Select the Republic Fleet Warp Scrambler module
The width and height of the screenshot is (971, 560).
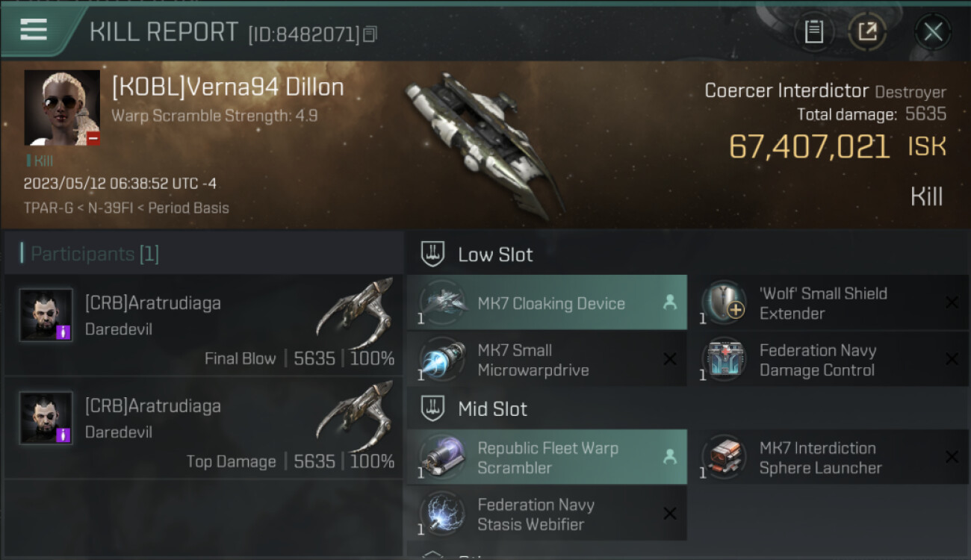[x=547, y=458]
